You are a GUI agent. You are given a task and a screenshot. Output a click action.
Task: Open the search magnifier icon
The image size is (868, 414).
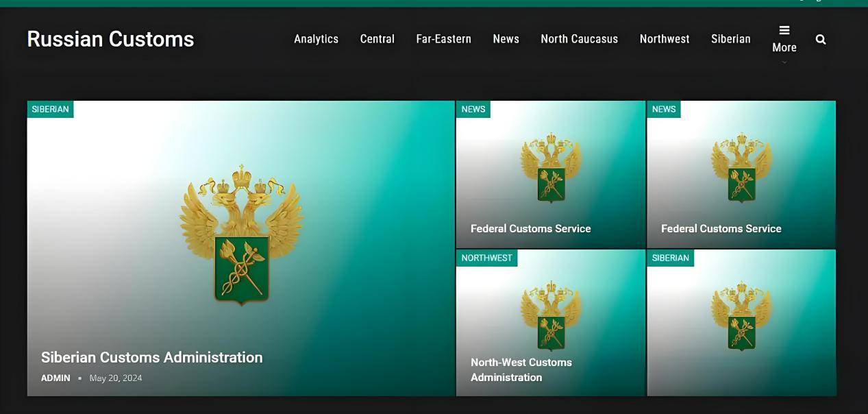(821, 39)
